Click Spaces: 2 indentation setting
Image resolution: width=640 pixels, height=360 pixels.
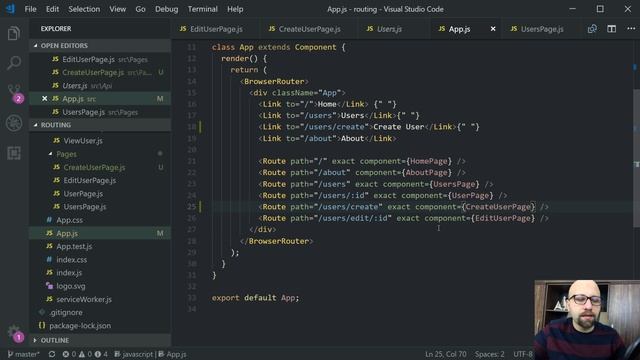(x=489, y=354)
